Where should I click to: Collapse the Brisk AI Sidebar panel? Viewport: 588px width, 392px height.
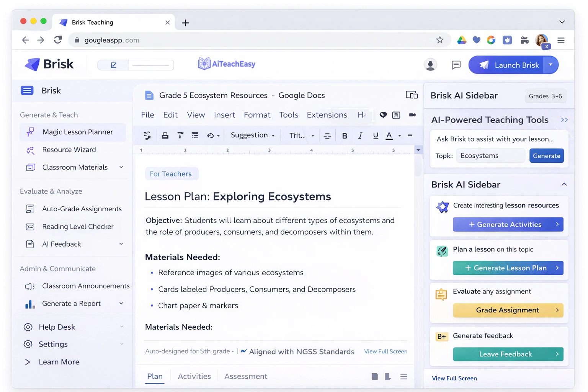click(x=564, y=184)
